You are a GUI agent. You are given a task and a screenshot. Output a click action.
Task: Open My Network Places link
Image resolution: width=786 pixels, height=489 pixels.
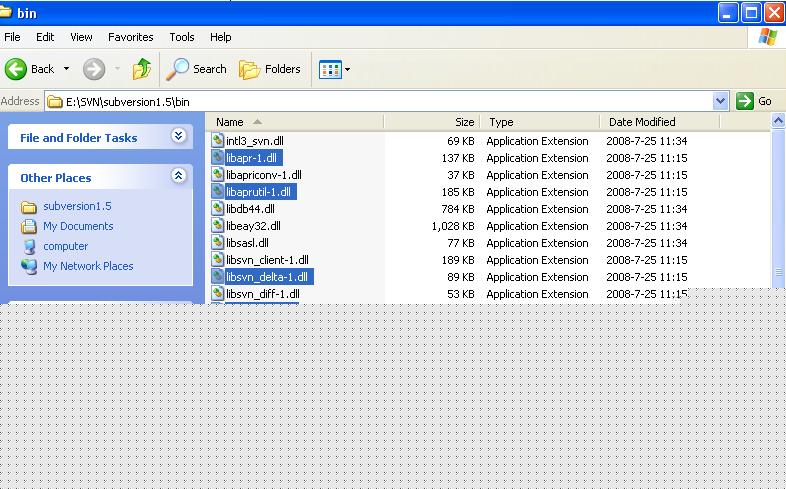coord(88,266)
